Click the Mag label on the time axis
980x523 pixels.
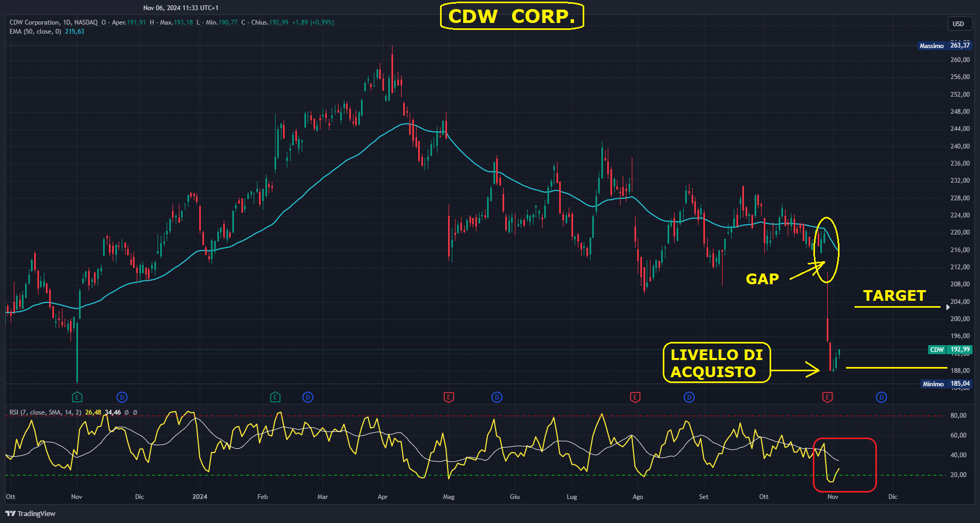[449, 497]
